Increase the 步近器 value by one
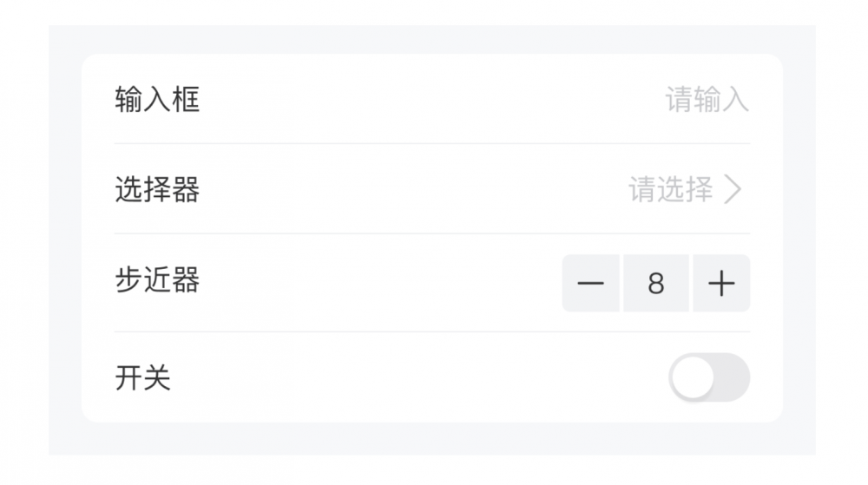868x485 pixels. [x=721, y=284]
